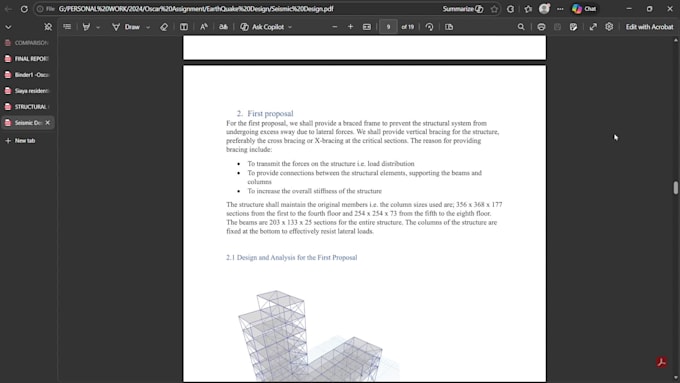
Task: Zoom in with the plus button
Action: click(x=350, y=27)
